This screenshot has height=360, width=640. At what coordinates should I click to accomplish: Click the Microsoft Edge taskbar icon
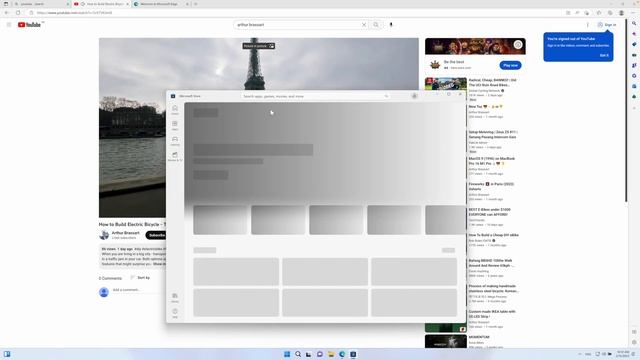pyautogui.click(x=342, y=354)
